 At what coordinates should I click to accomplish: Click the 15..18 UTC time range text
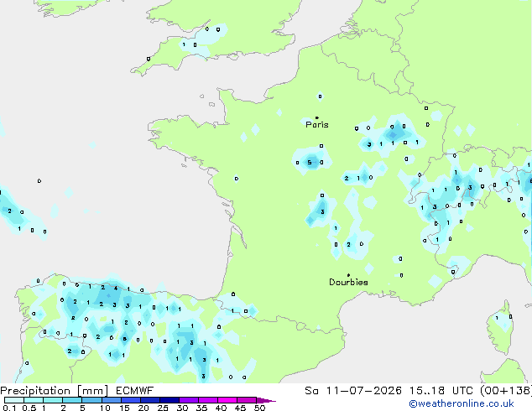441,391
